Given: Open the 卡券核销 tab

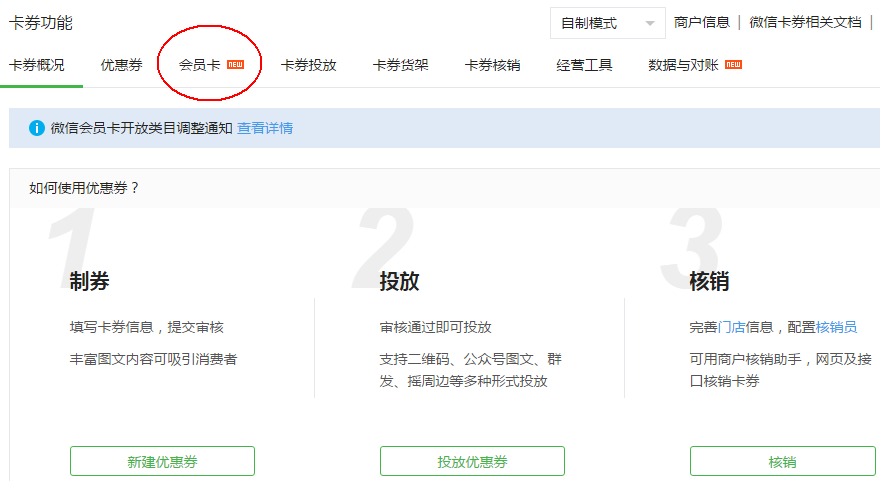Looking at the screenshot, I should point(492,65).
